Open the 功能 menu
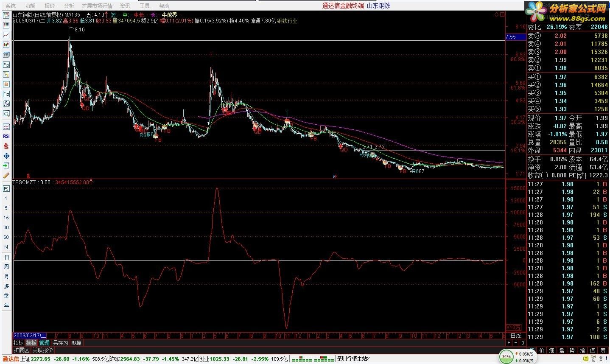 tap(30, 6)
